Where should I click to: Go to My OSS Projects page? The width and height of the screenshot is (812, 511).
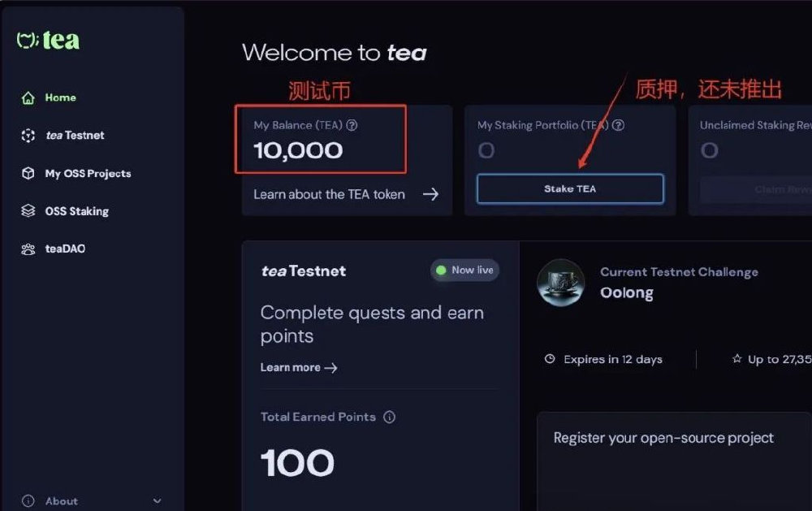[x=88, y=173]
